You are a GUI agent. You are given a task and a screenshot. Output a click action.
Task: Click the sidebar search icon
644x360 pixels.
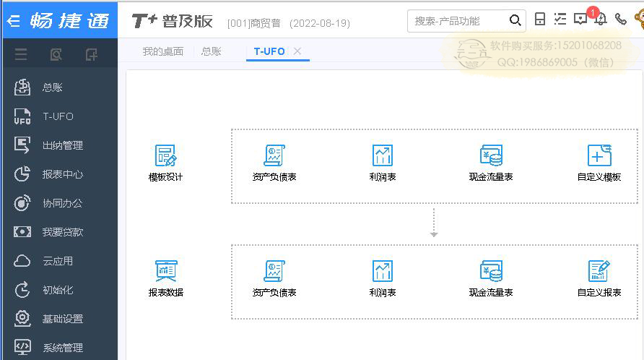point(56,54)
